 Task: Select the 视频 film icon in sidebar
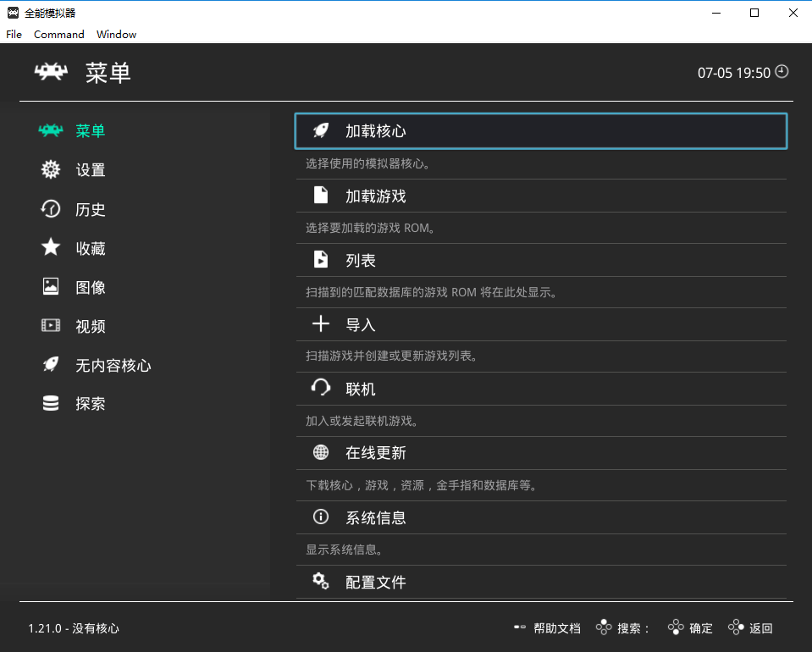point(52,325)
